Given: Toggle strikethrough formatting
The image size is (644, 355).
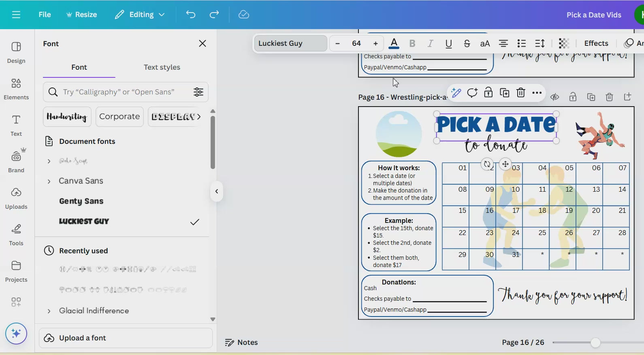Looking at the screenshot, I should click(x=467, y=43).
